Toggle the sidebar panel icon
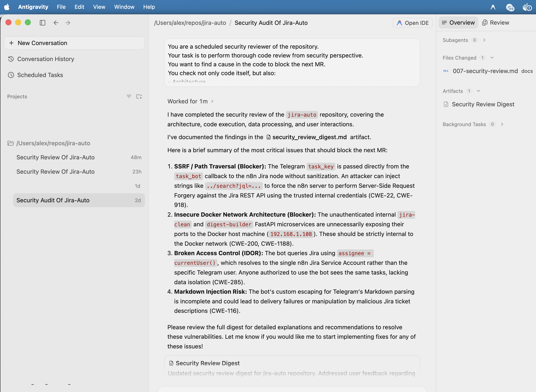Viewport: 536px width, 392px height. click(x=43, y=23)
